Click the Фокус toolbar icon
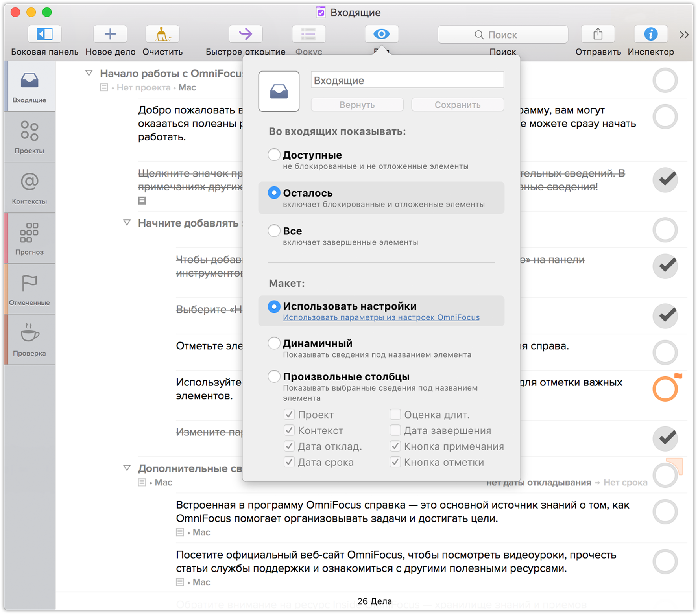The width and height of the screenshot is (698, 616). [308, 34]
